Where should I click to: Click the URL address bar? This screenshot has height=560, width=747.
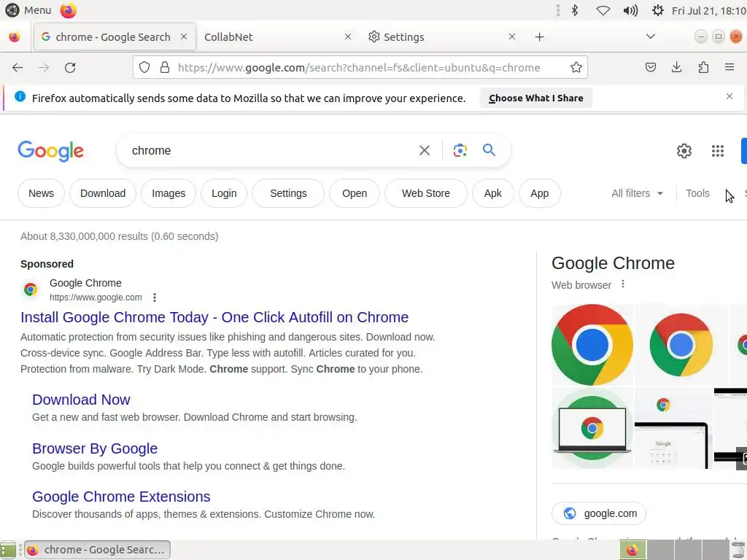[359, 68]
